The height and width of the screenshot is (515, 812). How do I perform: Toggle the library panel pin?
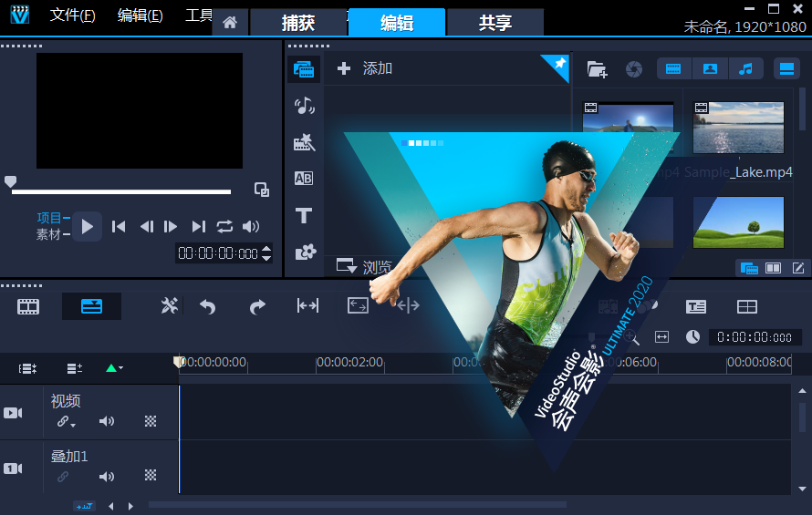tap(558, 65)
